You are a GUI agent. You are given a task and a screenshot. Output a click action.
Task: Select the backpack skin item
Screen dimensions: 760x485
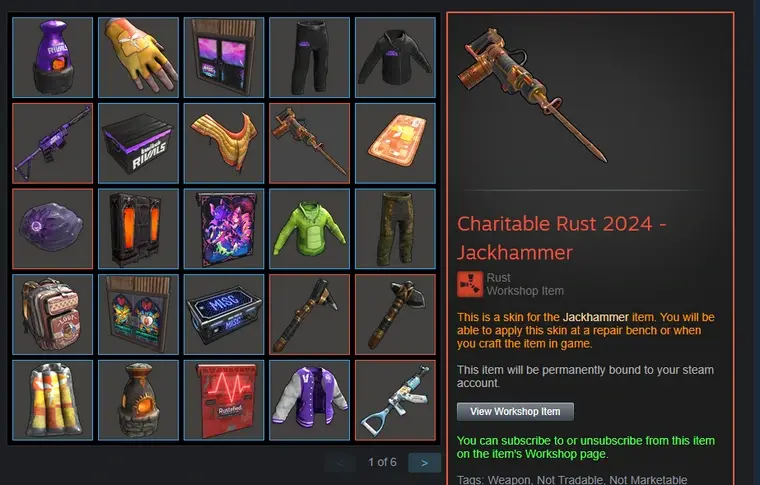click(52, 314)
